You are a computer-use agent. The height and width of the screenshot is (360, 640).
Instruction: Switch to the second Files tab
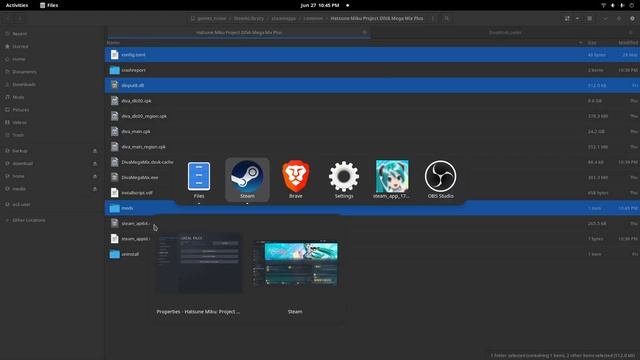pos(505,32)
